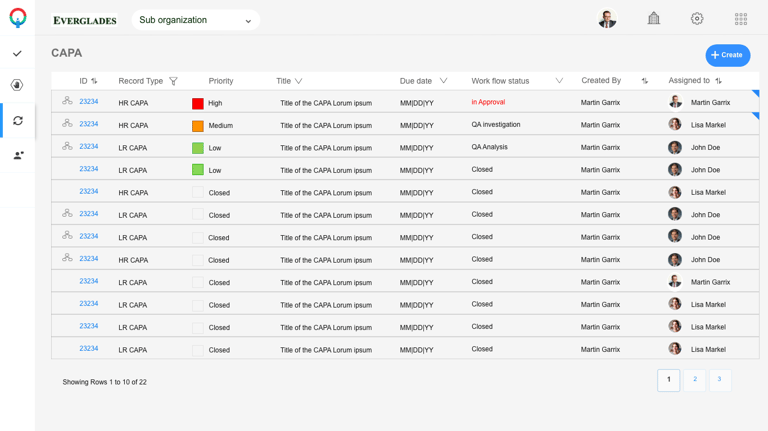Expand the Title column chevron

coord(298,81)
